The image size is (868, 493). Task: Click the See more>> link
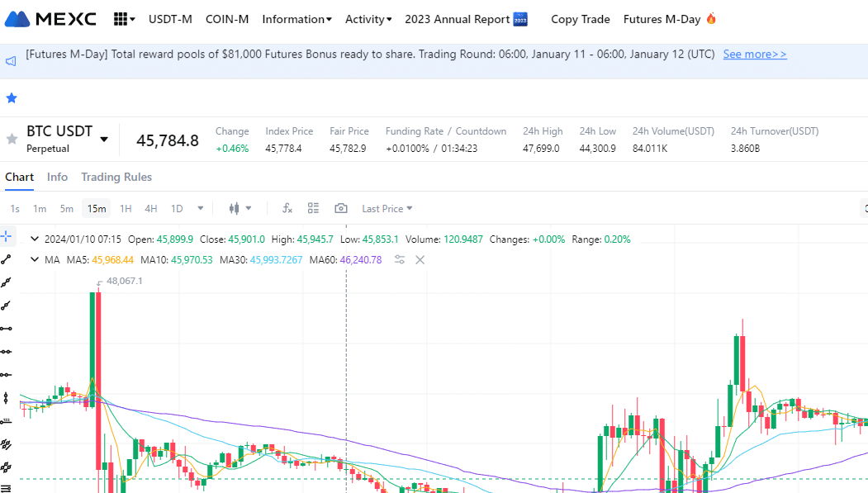click(754, 55)
